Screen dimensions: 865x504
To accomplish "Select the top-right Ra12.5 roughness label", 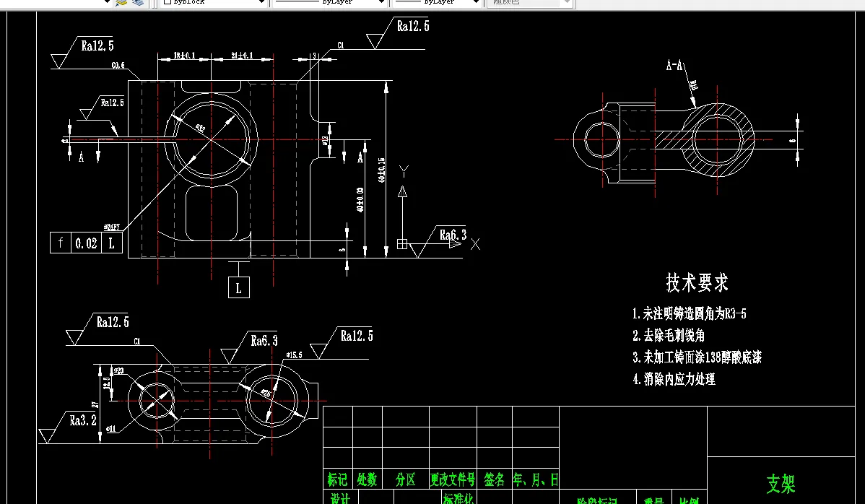I will (x=412, y=25).
